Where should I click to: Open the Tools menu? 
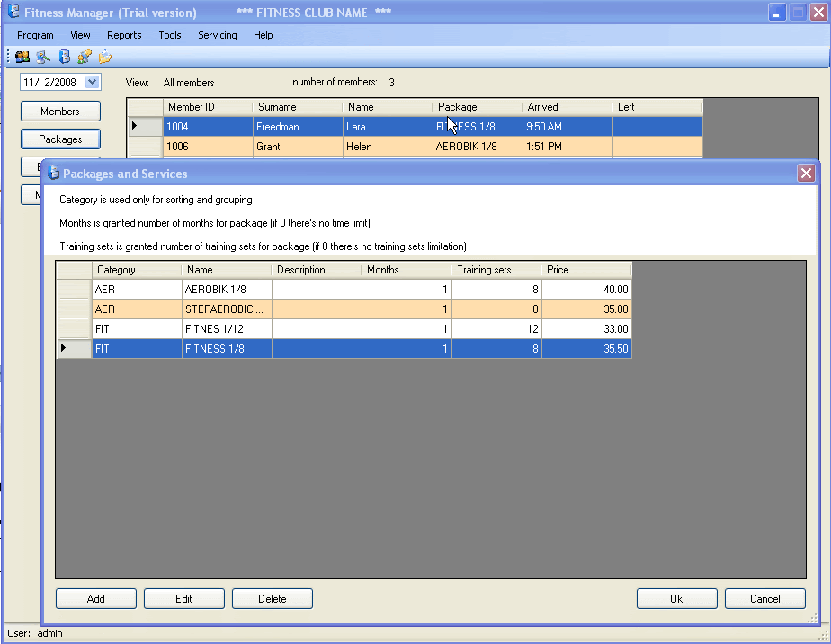[x=170, y=35]
